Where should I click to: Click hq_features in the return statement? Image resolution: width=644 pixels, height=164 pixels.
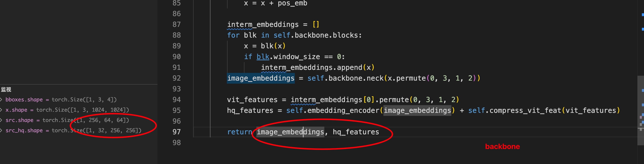coord(356,132)
